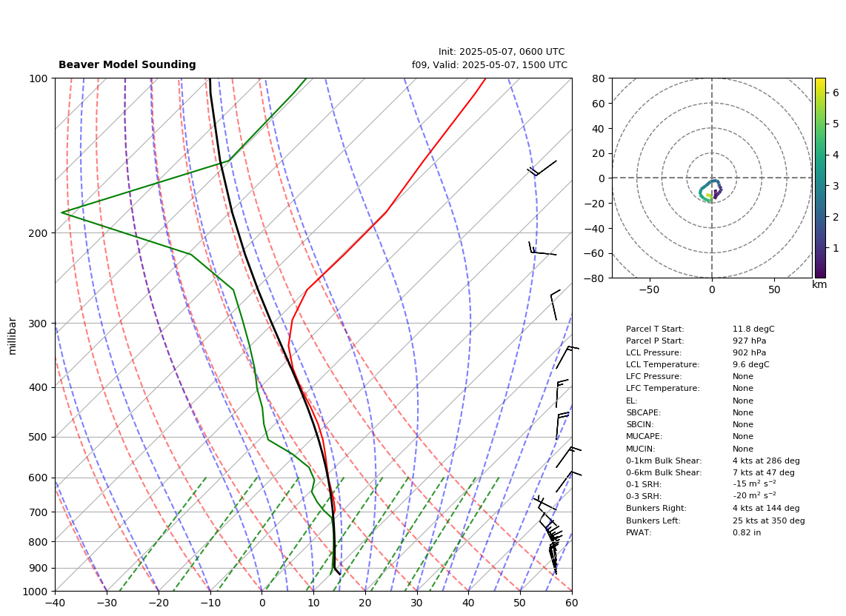This screenshot has height=616, width=846.
Task: Select the "11.8 degC" parcel temperature value
Action: tap(753, 329)
